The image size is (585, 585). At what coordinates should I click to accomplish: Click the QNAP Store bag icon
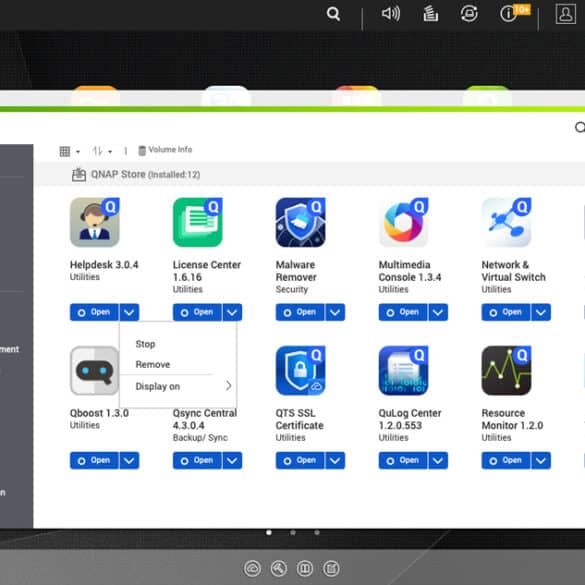[79, 175]
